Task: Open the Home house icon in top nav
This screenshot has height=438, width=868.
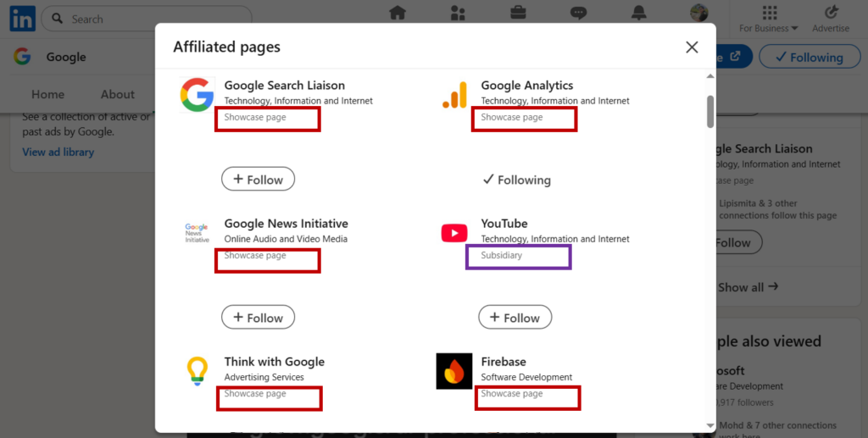Action: click(398, 13)
